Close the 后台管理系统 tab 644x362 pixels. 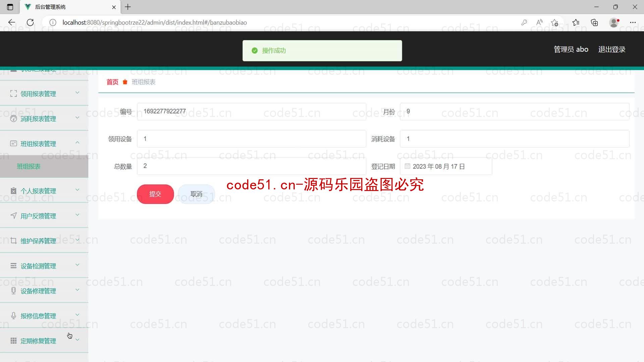[114, 7]
